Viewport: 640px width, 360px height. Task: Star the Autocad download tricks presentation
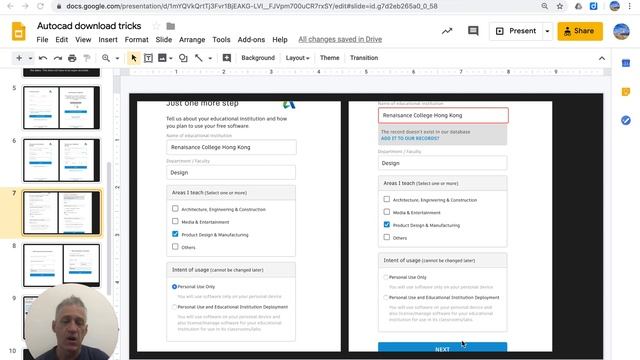pos(156,26)
